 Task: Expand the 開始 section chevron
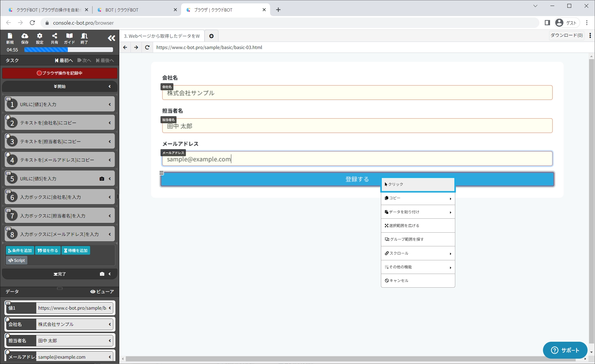click(110, 86)
